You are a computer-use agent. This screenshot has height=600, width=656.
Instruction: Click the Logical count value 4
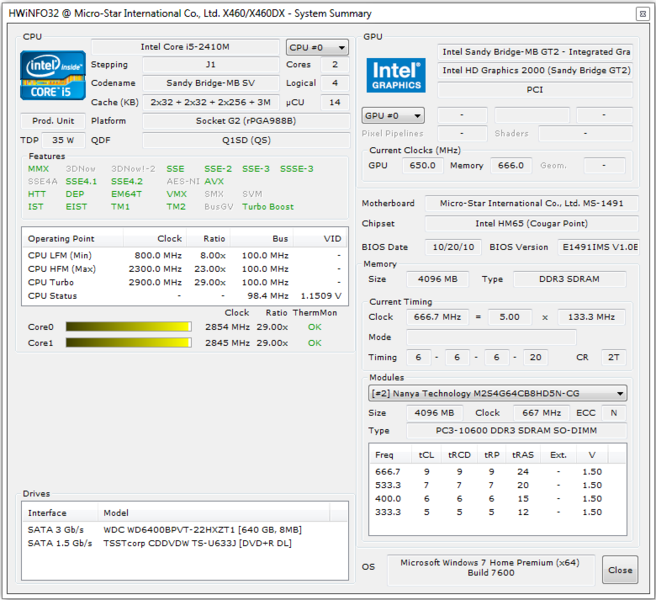point(335,83)
